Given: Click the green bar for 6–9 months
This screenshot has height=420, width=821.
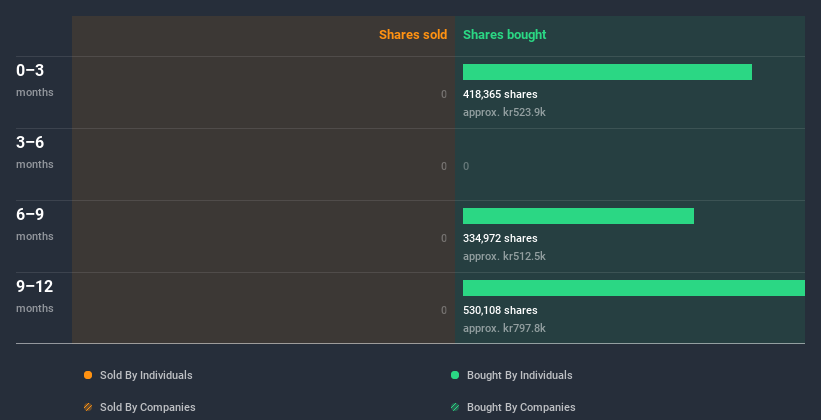Looking at the screenshot, I should [x=578, y=216].
